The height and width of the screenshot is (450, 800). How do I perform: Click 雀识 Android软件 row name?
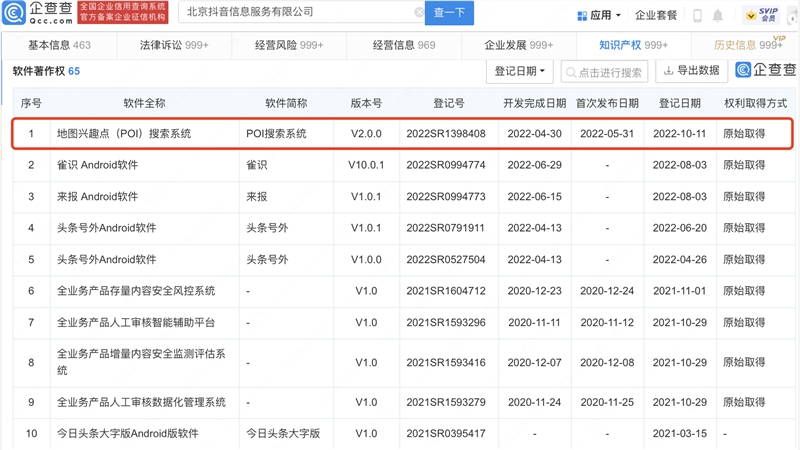[x=97, y=165]
